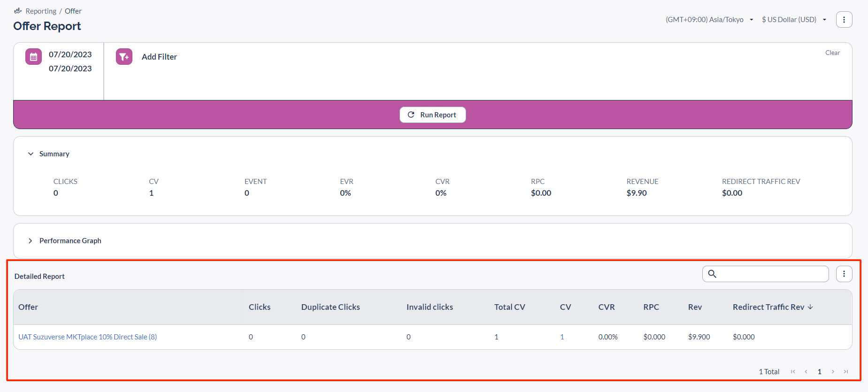This screenshot has width=868, height=392.
Task: Open Detailed Report three-dot options menu
Action: tap(844, 274)
